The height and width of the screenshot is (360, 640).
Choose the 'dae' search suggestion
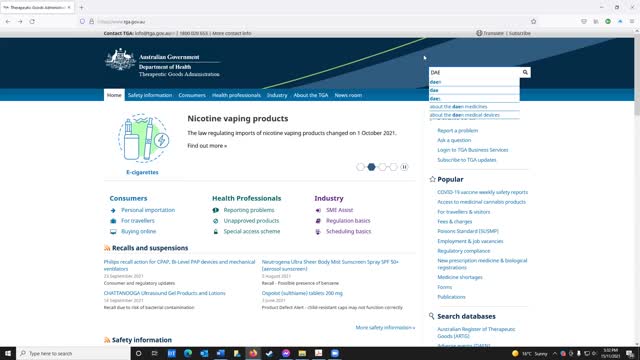click(x=434, y=90)
